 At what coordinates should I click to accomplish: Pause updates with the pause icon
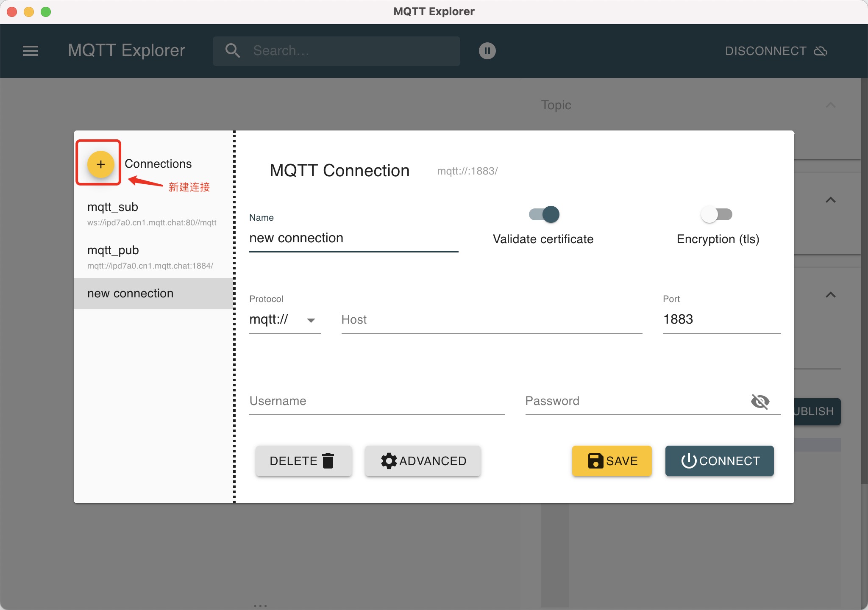point(487,51)
